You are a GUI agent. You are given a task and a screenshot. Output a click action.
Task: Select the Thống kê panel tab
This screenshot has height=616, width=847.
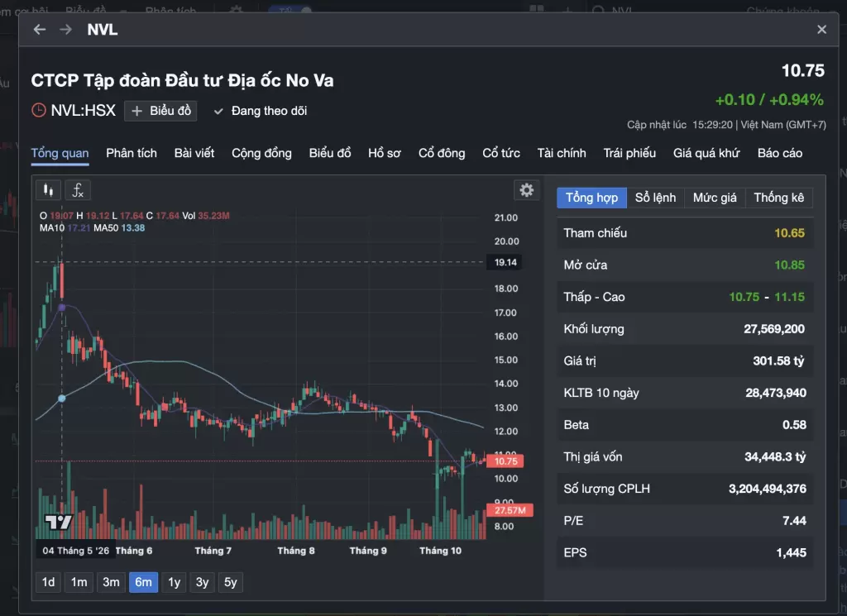(779, 198)
